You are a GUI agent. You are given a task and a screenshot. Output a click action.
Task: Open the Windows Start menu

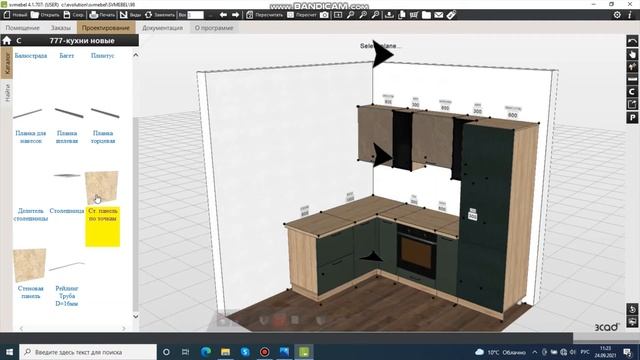tap(9, 352)
